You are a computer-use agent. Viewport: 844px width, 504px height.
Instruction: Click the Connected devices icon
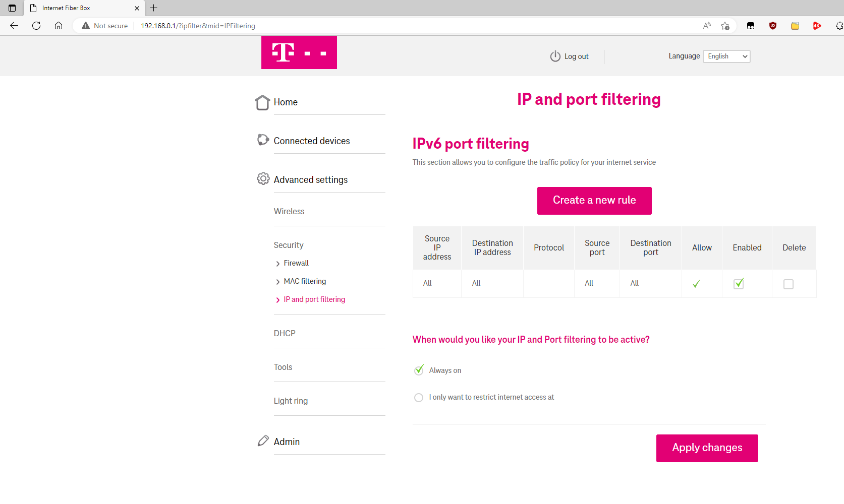(263, 140)
